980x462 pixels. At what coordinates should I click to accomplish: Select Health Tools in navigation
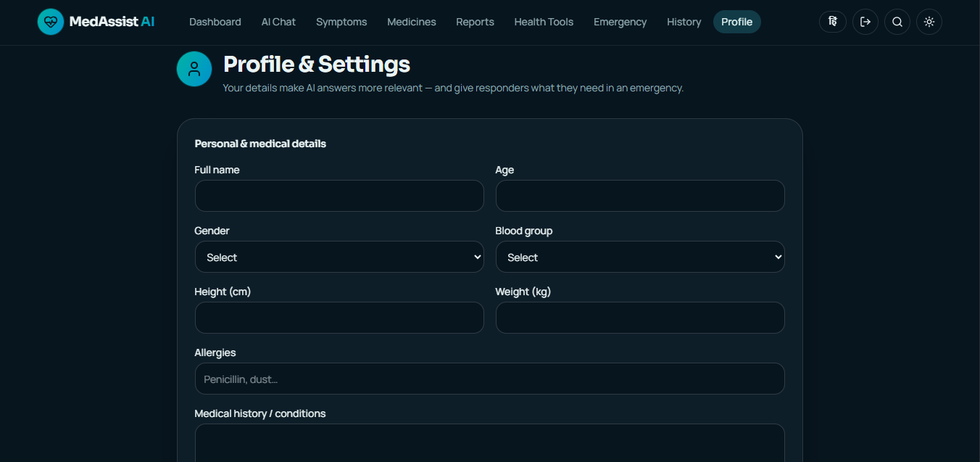pyautogui.click(x=544, y=22)
